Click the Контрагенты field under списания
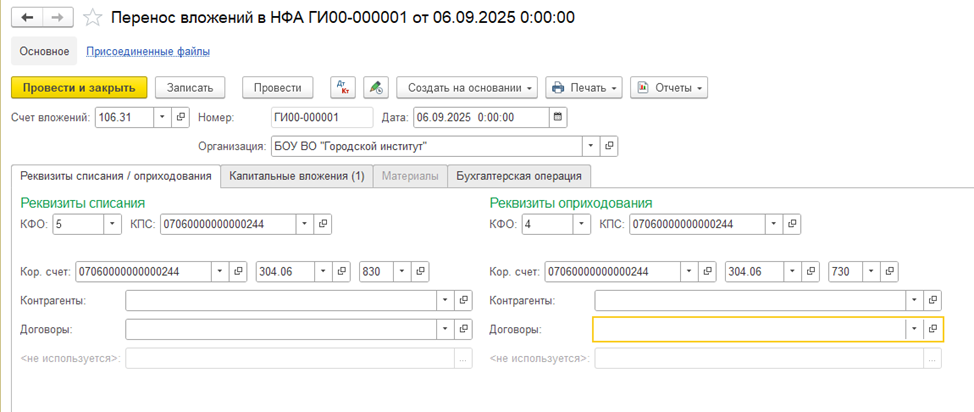974x412 pixels. pos(281,300)
